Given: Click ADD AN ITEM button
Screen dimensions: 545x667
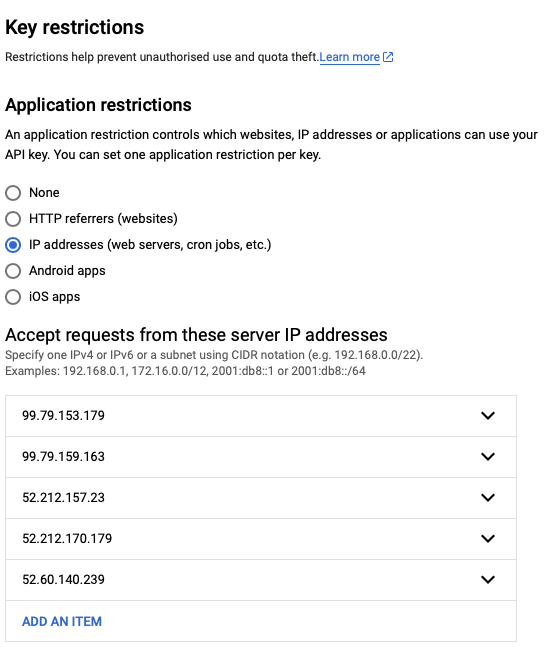Looking at the screenshot, I should [62, 621].
